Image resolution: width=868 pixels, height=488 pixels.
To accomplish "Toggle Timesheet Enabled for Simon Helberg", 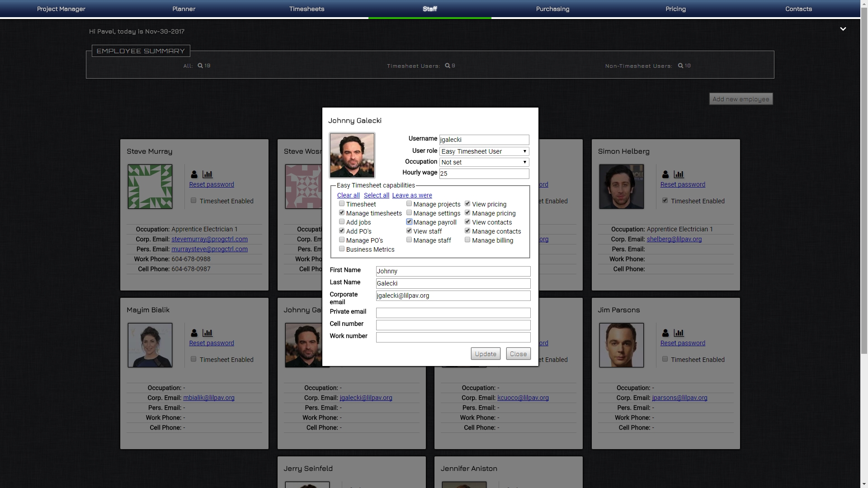I will 665,201.
